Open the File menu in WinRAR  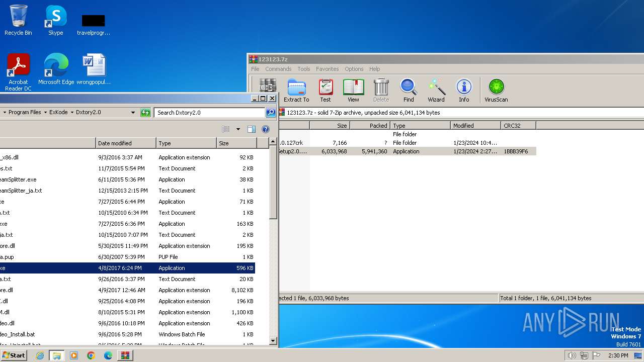coord(255,69)
